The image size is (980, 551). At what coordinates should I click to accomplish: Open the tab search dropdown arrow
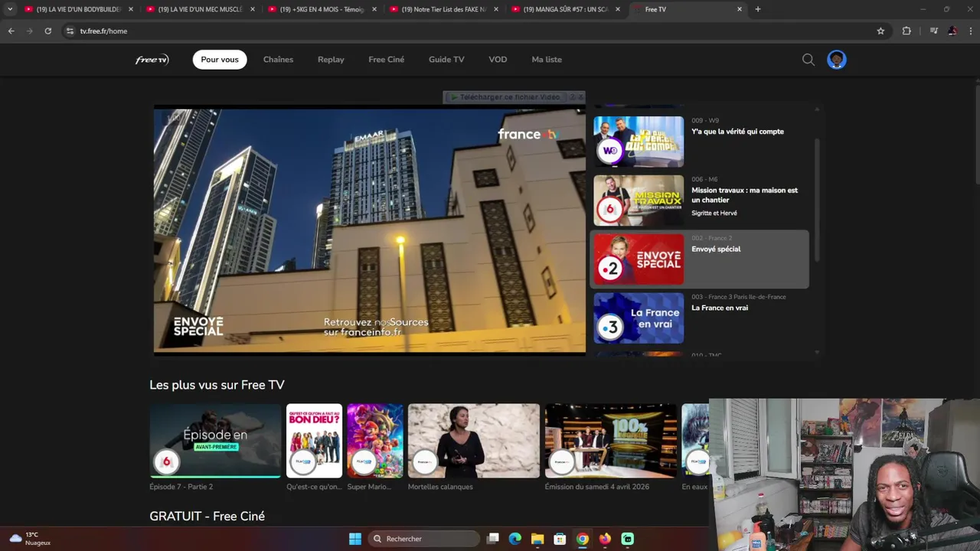tap(10, 9)
